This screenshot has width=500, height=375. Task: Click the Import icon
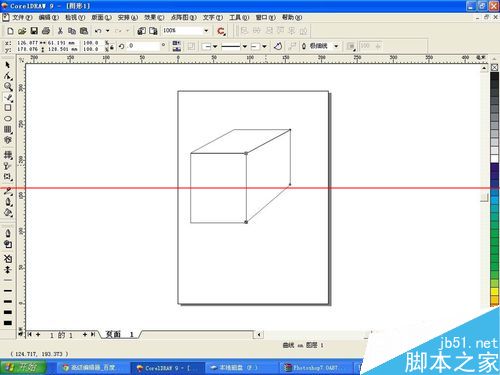coord(141,31)
